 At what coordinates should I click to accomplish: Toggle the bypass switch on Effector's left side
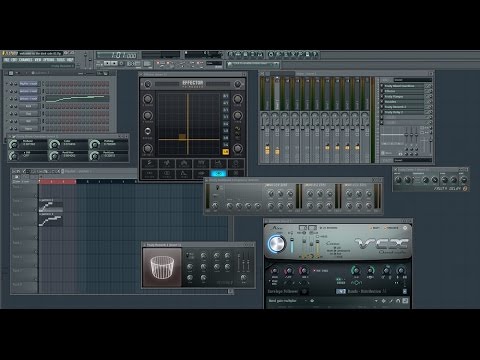point(147,131)
